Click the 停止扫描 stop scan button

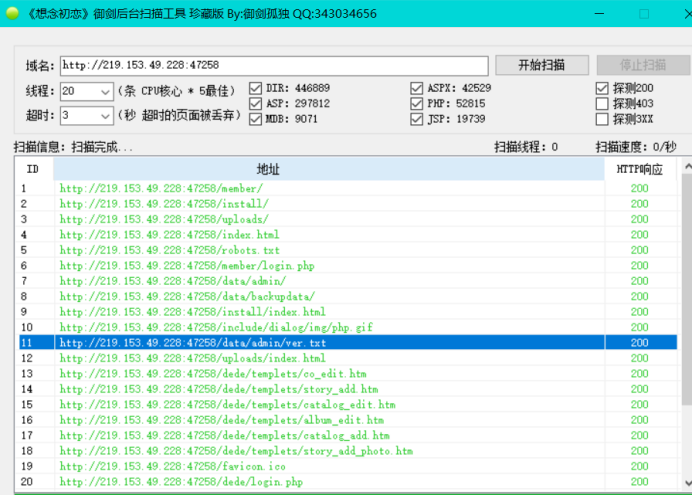point(643,65)
